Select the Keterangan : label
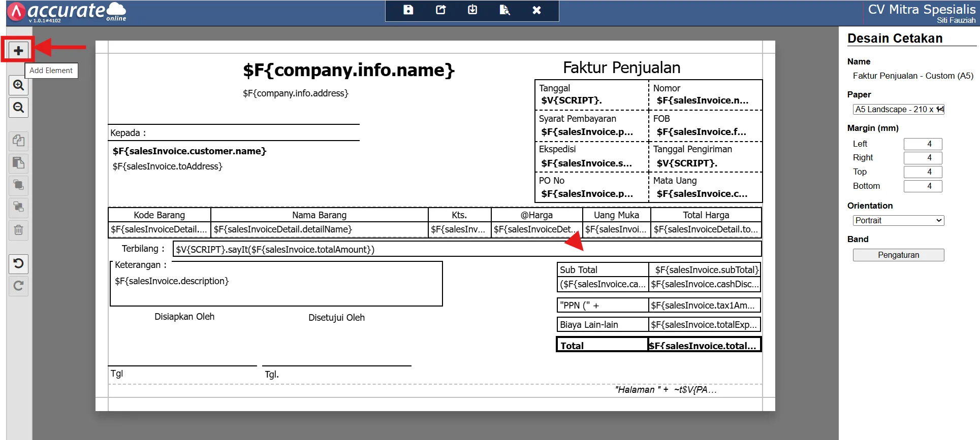Image resolution: width=980 pixels, height=440 pixels. pos(141,265)
